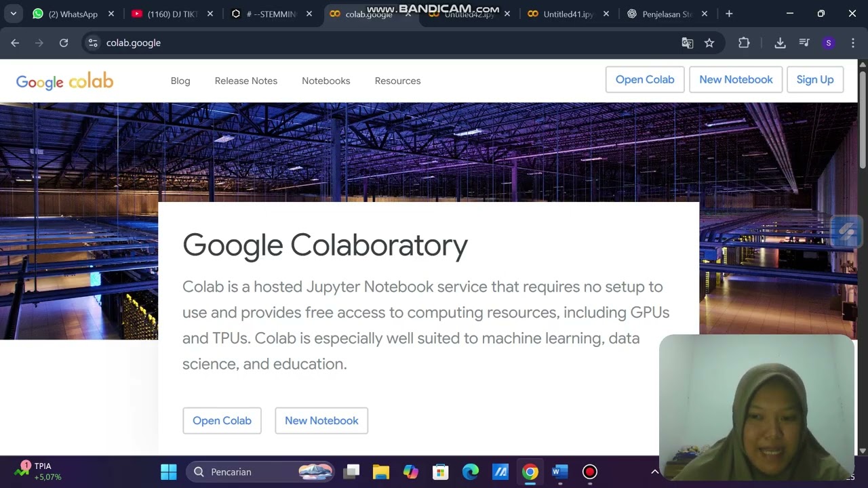
Task: Click the translate page icon
Action: (x=688, y=43)
